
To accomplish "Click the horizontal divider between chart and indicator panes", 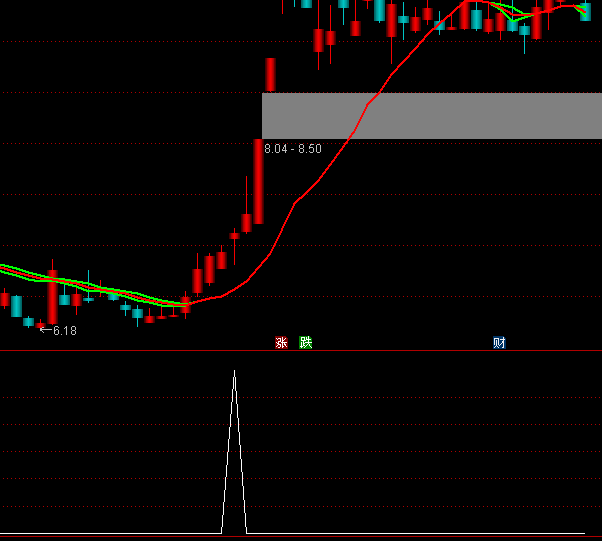I will point(300,351).
